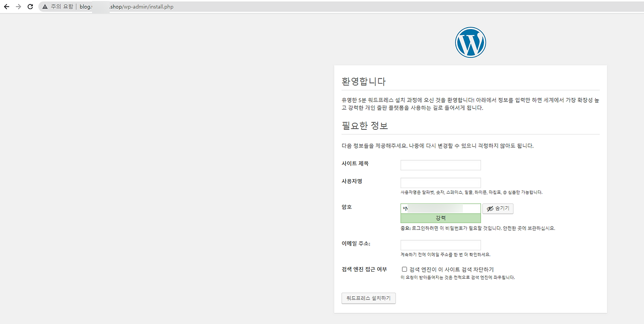Click the sentence starting '다음 정보들을 제공해주세요'

click(437, 146)
